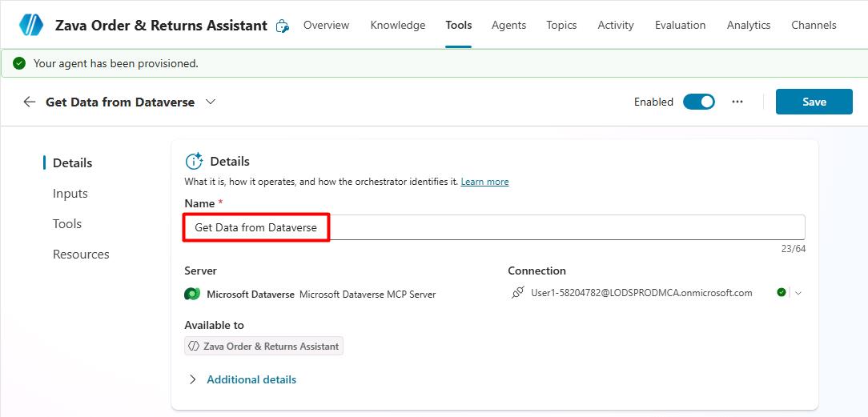Click the connection plug icon
The width and height of the screenshot is (868, 417).
(x=517, y=293)
